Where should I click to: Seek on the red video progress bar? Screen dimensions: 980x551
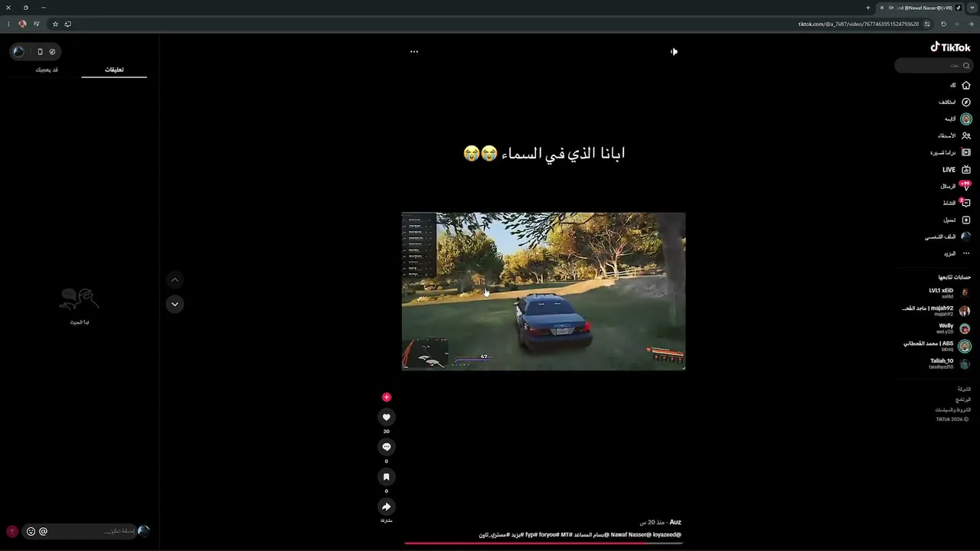[544, 543]
